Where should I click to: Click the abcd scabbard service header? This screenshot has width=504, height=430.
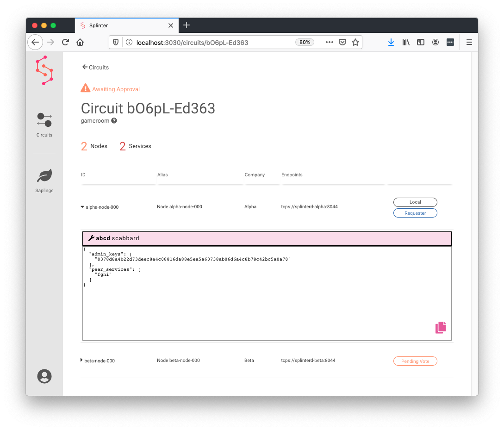pyautogui.click(x=267, y=238)
